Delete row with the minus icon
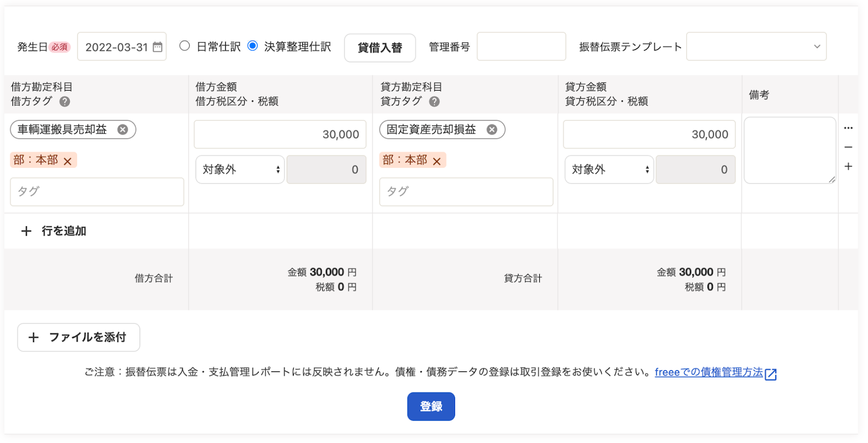 pos(848,147)
